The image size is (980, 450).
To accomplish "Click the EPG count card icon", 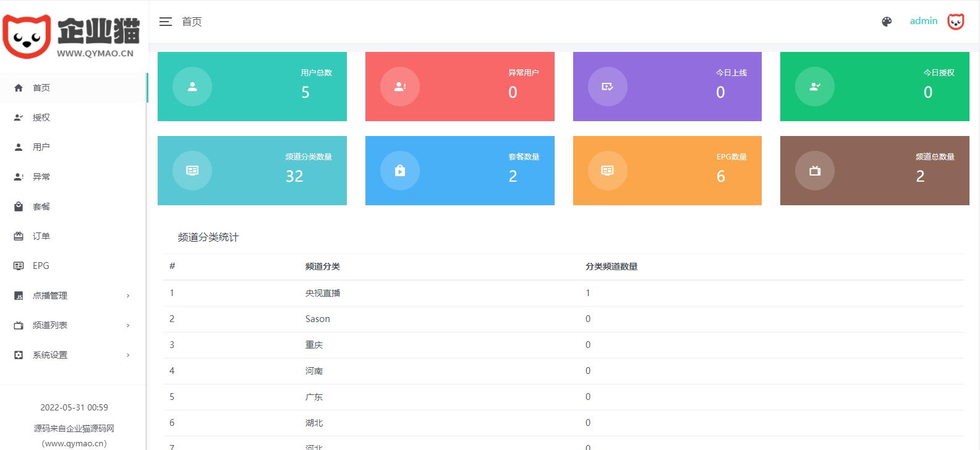I will click(607, 171).
